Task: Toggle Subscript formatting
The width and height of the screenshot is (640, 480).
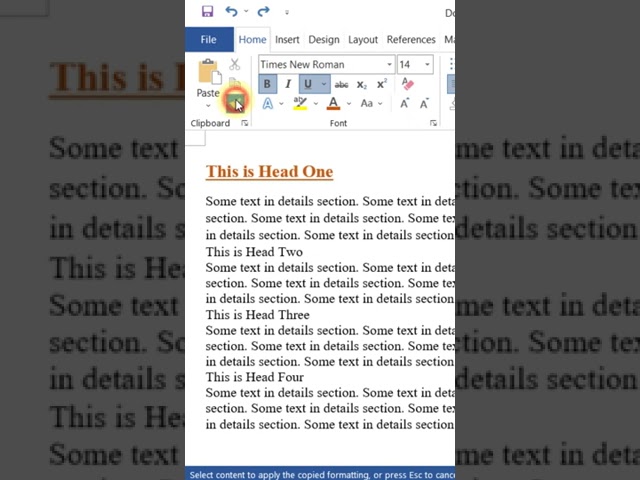Action: point(362,84)
